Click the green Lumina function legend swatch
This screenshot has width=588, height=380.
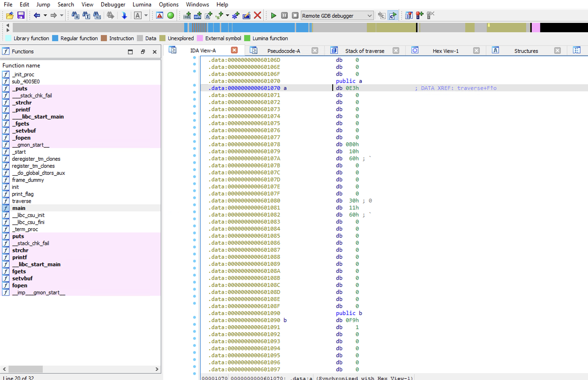coord(247,38)
